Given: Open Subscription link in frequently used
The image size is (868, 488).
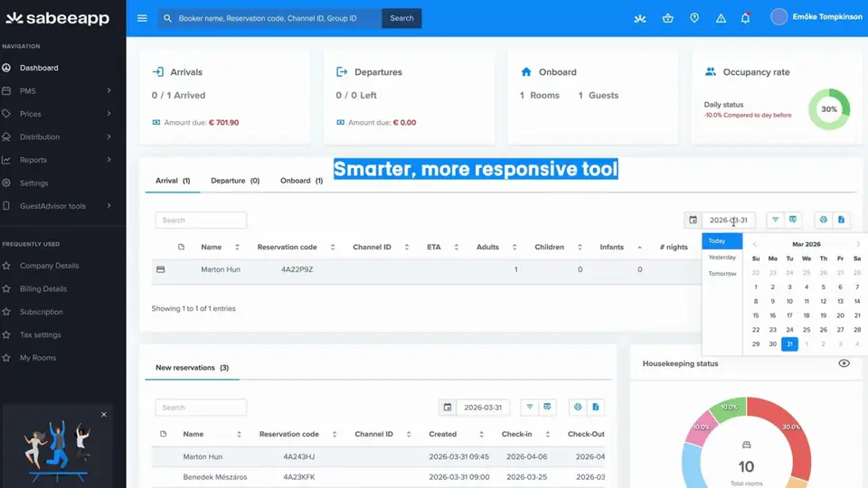Looking at the screenshot, I should coord(42,312).
